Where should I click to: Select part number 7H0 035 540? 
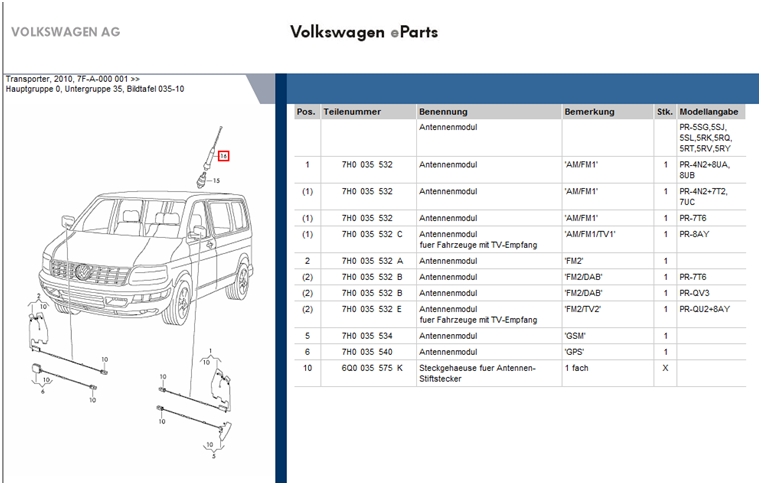(367, 351)
